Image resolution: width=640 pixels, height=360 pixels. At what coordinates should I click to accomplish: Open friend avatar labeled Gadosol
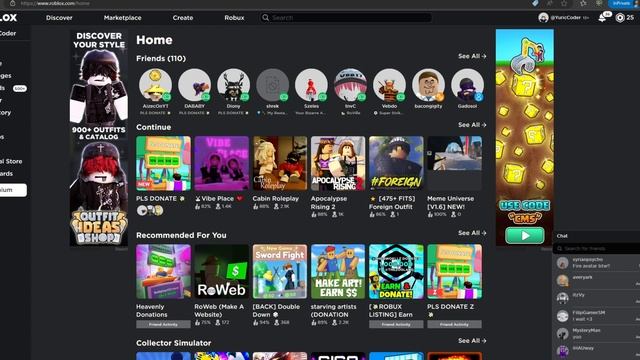coord(467,85)
